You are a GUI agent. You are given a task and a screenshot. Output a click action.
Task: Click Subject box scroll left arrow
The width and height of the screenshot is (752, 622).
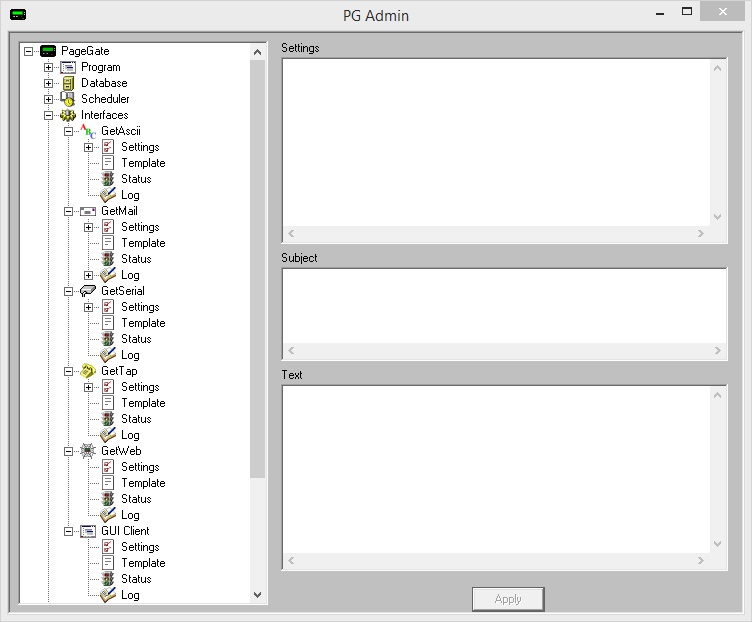291,351
